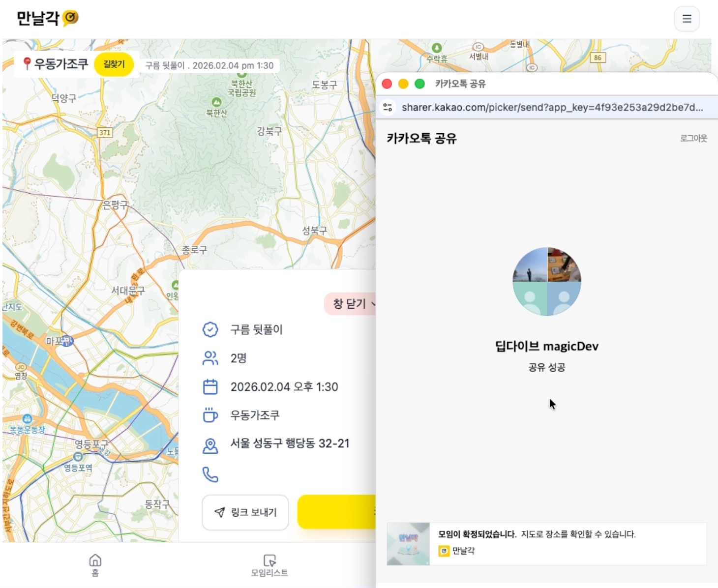This screenshot has width=718, height=588.
Task: Click the 2명 participant count
Action: tap(239, 358)
